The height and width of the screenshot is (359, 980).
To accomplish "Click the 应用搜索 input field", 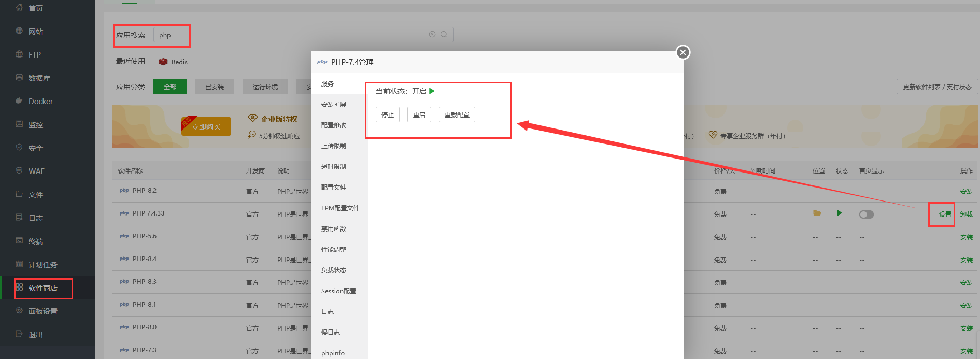I will pyautogui.click(x=290, y=35).
